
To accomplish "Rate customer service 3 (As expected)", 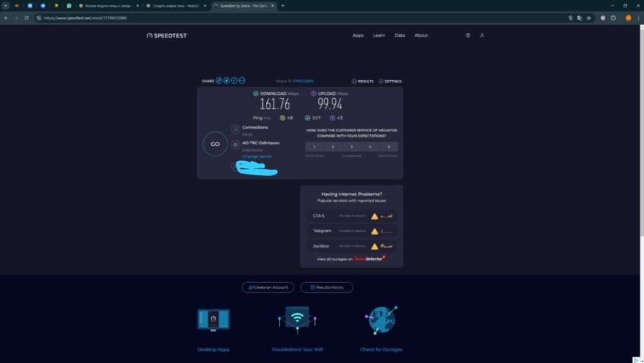I will click(352, 147).
